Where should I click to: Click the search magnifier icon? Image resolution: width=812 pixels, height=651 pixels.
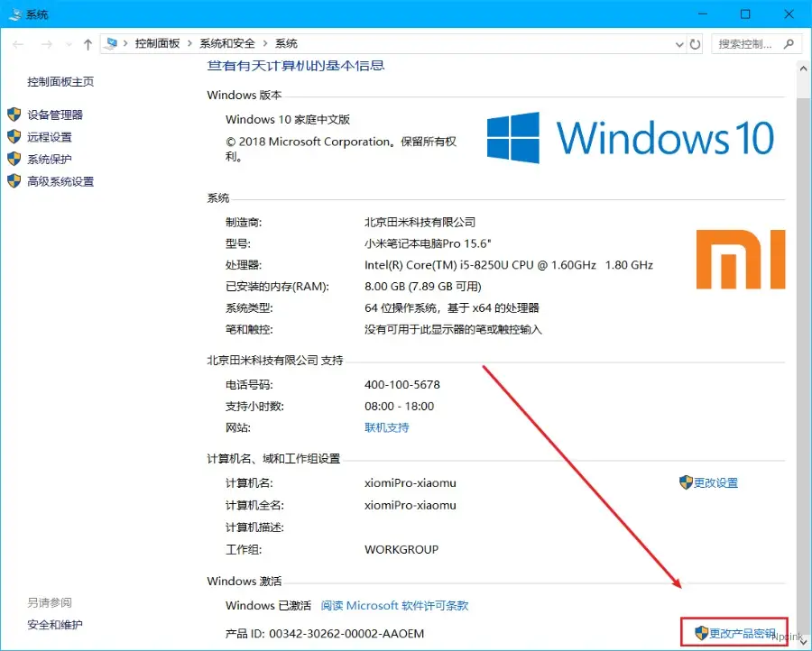[789, 44]
